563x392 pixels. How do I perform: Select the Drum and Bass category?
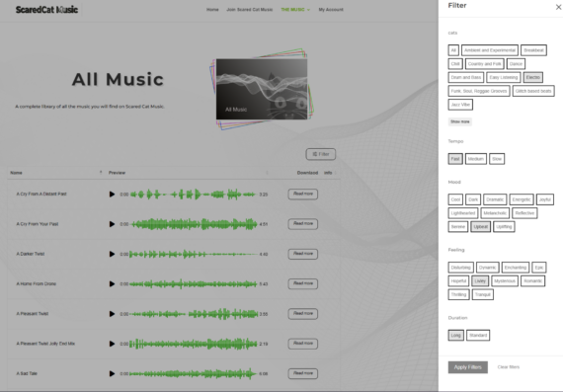[x=465, y=77]
